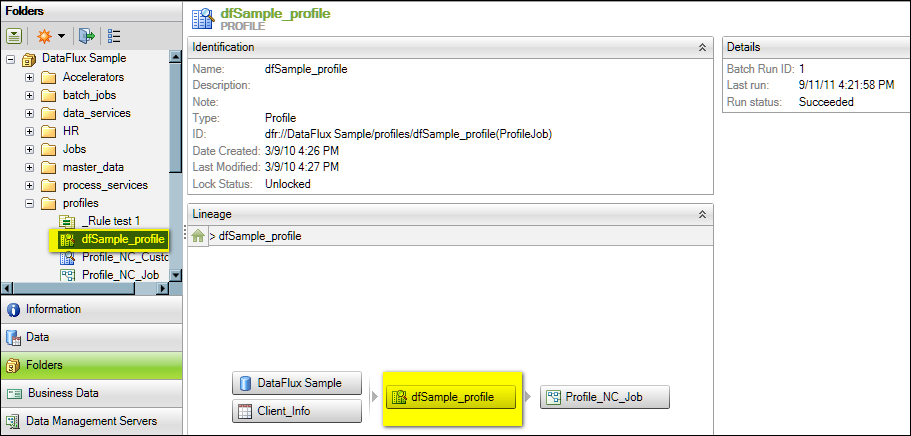Select the DataFlux Sample node in lineage
Screen dimensions: 911x436
click(296, 383)
